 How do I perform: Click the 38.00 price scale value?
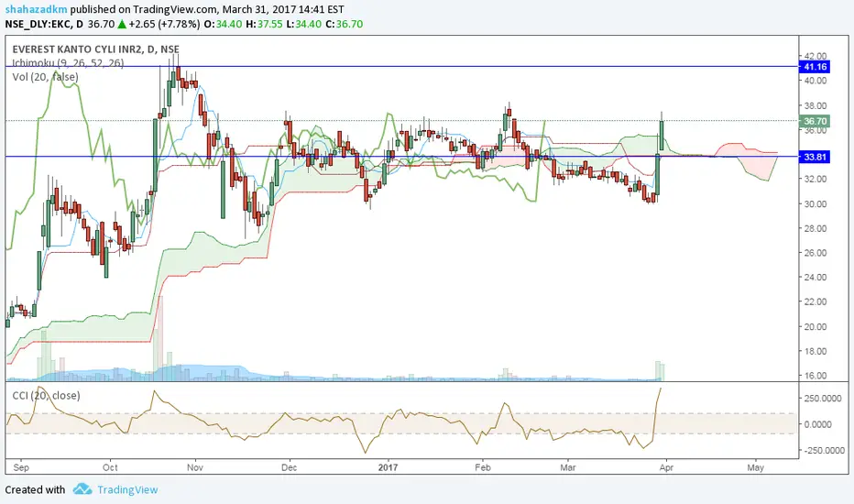tap(816, 105)
